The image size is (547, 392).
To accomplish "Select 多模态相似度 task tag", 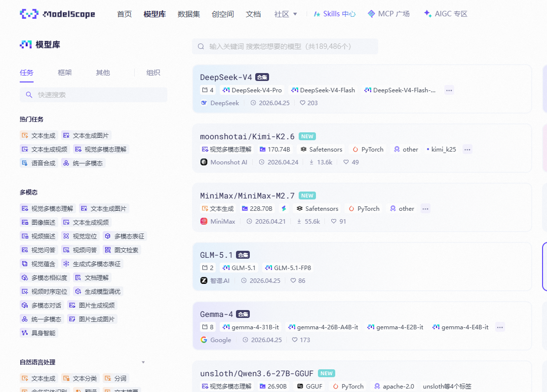I will tap(44, 277).
